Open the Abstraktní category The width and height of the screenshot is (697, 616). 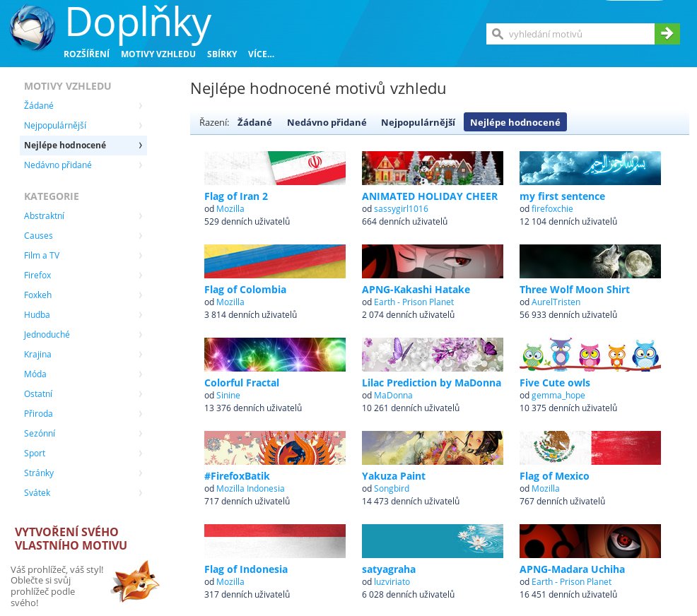(x=44, y=215)
